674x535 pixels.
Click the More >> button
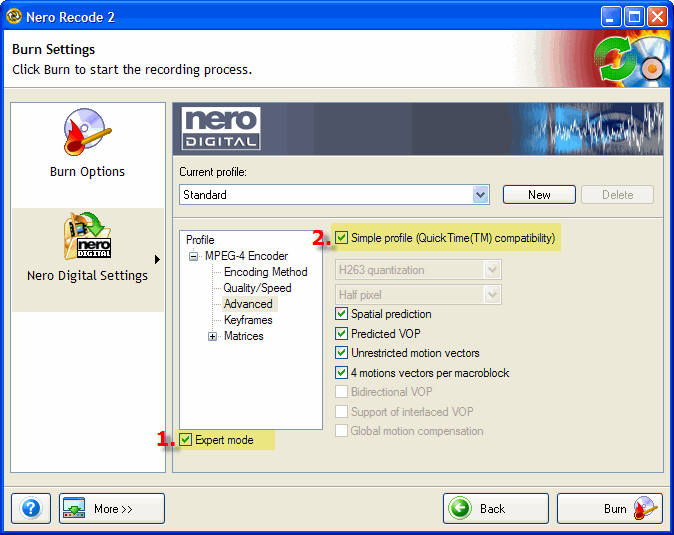[x=112, y=508]
